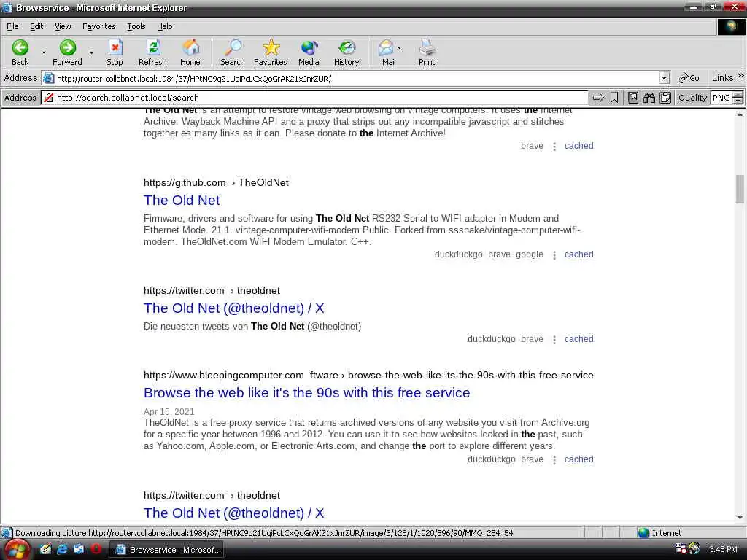747x560 pixels.
Task: Select the Browservice taskbar window button
Action: pos(168,550)
